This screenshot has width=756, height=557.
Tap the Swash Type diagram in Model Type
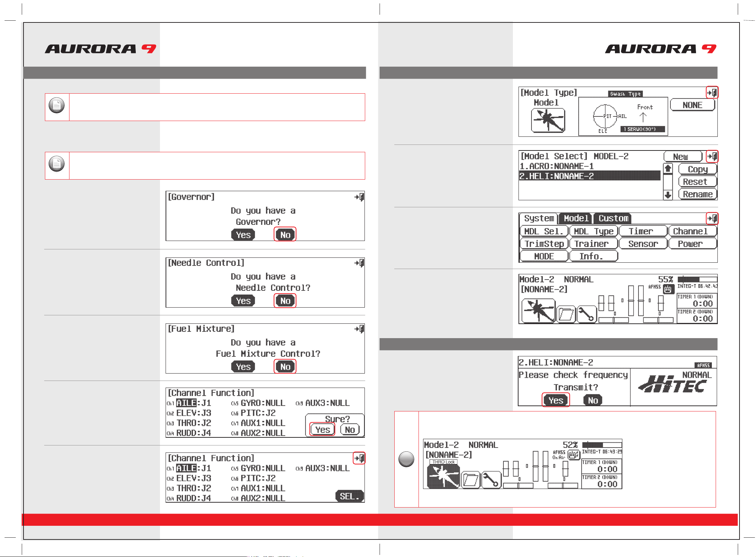[623, 116]
